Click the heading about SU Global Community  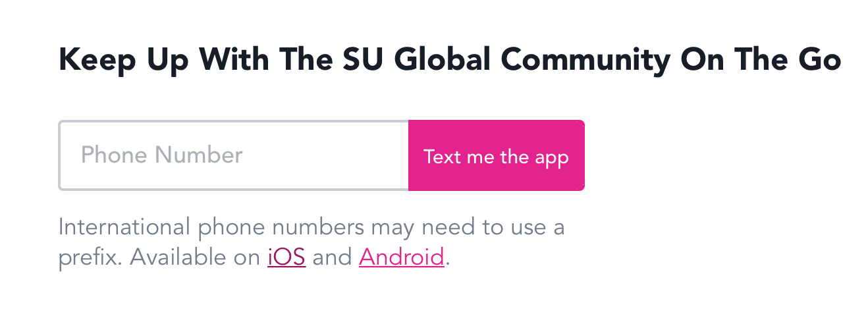450,61
